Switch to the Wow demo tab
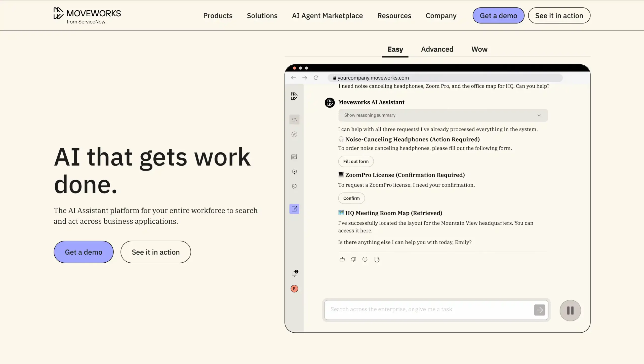The height and width of the screenshot is (364, 644). pyautogui.click(x=479, y=49)
